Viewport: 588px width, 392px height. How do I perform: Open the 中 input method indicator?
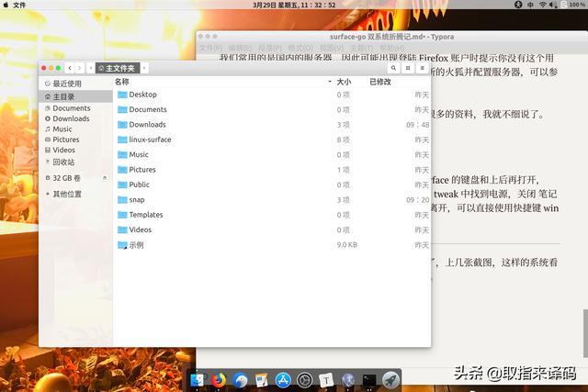[x=531, y=5]
